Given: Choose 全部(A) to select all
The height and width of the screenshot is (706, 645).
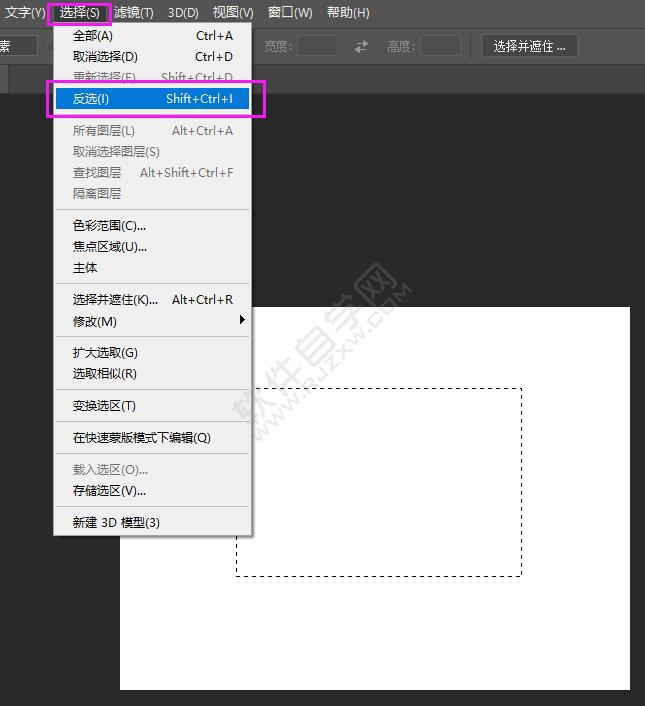Looking at the screenshot, I should pos(153,36).
